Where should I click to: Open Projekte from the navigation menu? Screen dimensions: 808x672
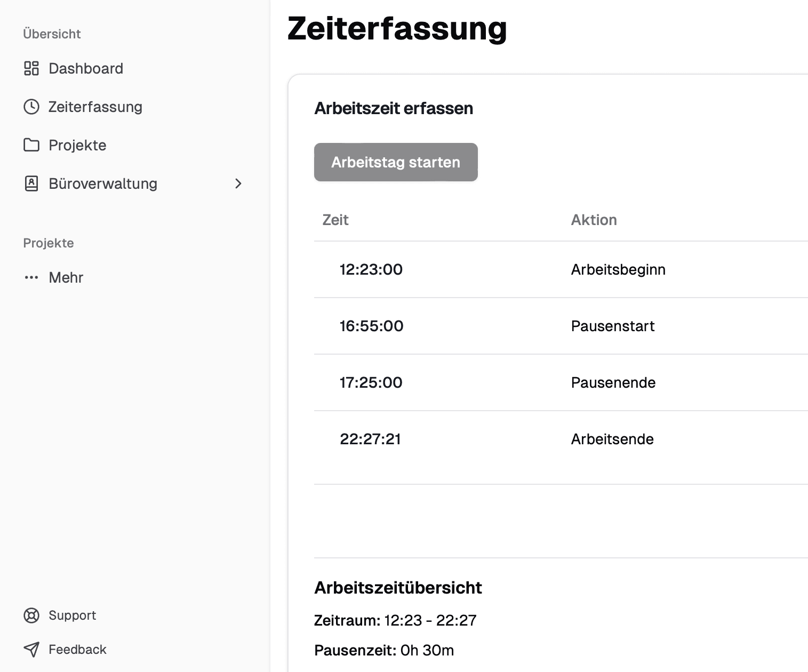(77, 145)
